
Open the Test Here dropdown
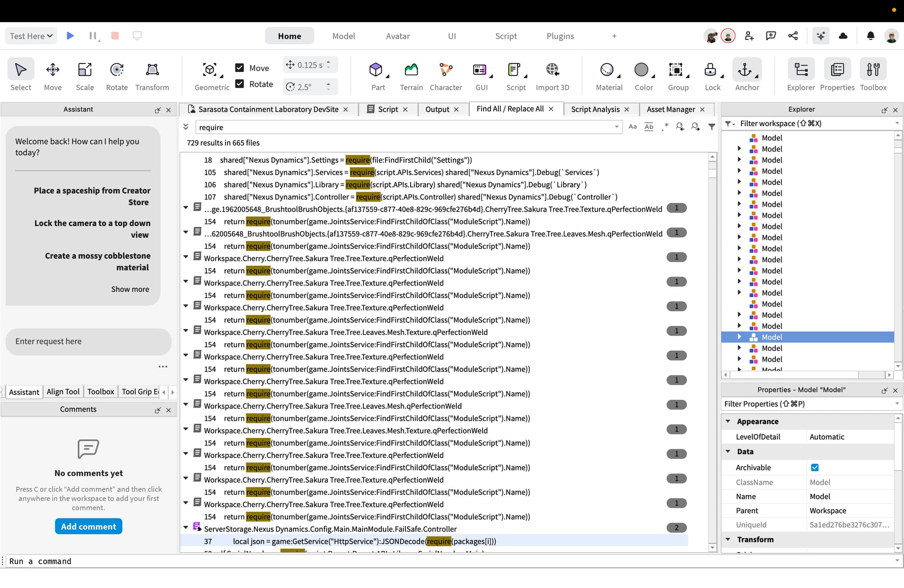point(31,36)
